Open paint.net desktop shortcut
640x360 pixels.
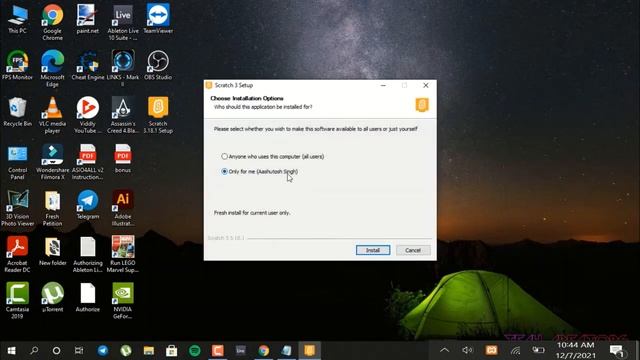pyautogui.click(x=88, y=19)
